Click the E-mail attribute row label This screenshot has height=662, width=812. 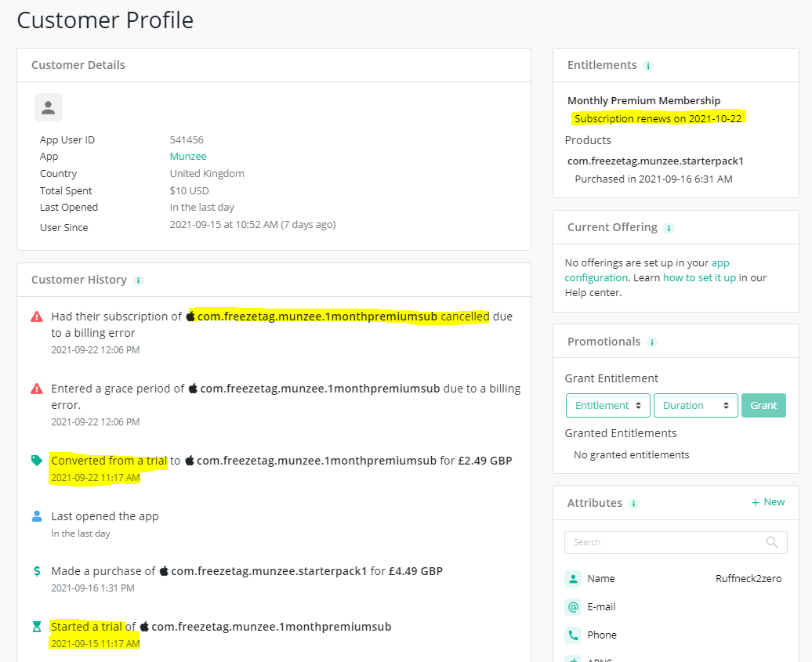[x=601, y=606]
